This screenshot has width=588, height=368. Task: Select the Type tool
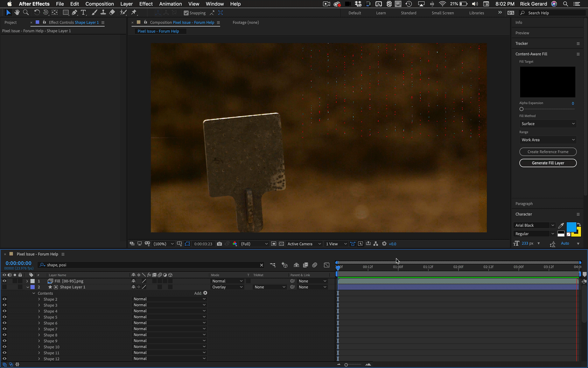click(83, 13)
